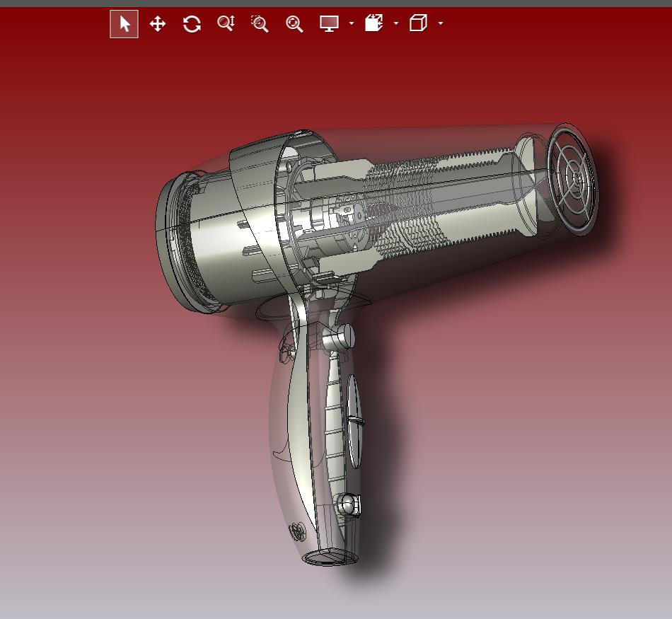Click the Zoom to fit magnifier

pos(294,23)
